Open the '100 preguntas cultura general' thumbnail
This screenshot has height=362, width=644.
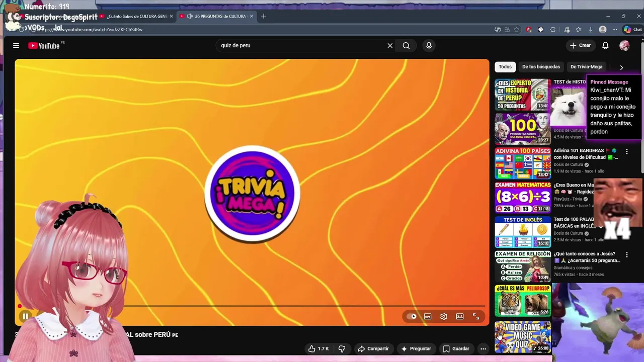(x=523, y=129)
